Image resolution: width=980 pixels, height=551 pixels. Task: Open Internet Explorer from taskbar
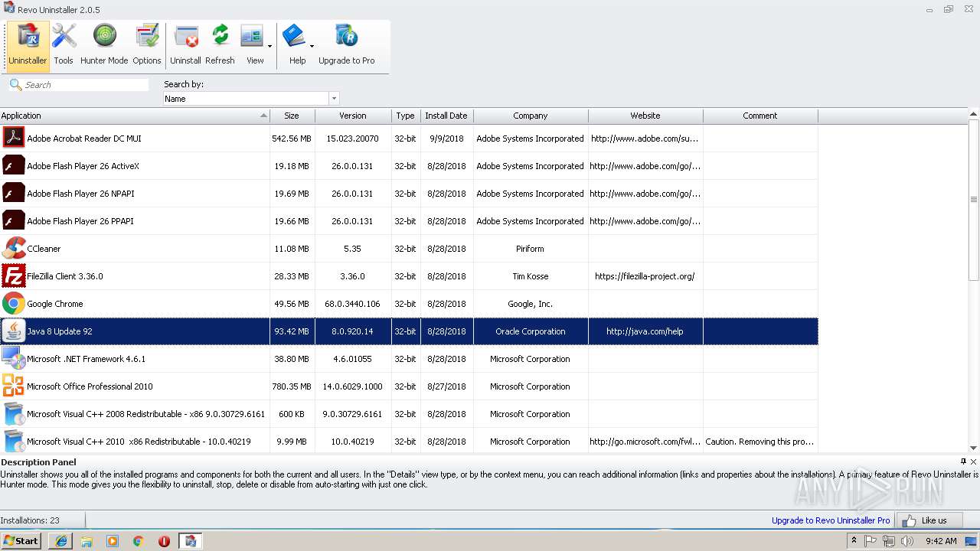(x=61, y=541)
